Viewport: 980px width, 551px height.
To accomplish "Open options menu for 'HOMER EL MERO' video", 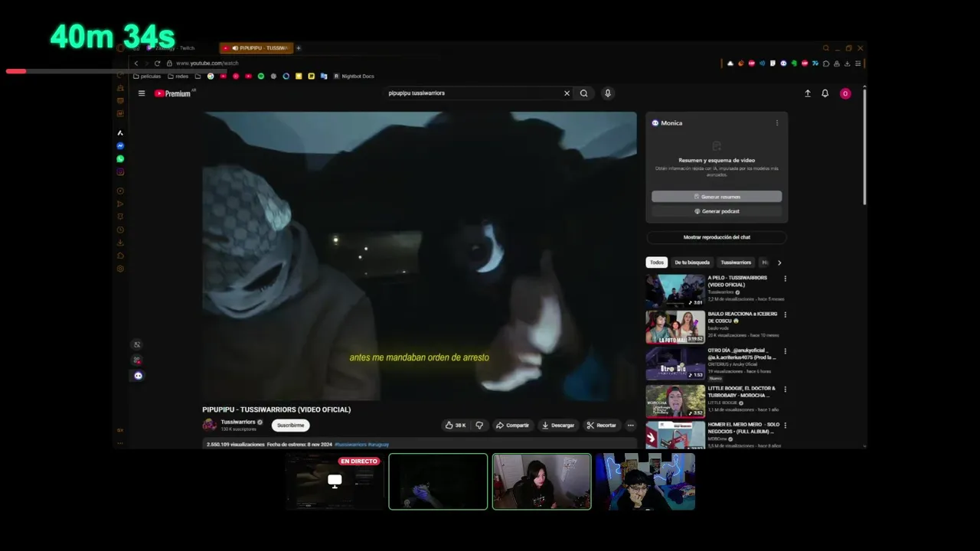I will pos(785,425).
